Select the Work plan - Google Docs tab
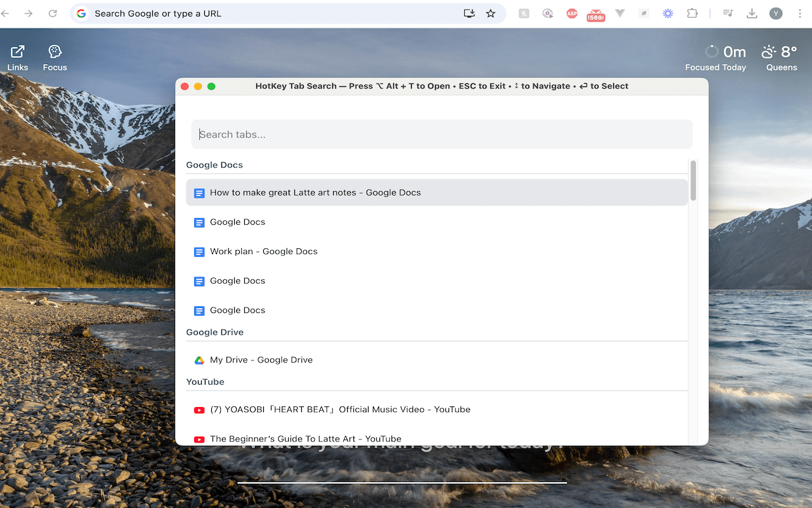The image size is (812, 508). pos(436,251)
